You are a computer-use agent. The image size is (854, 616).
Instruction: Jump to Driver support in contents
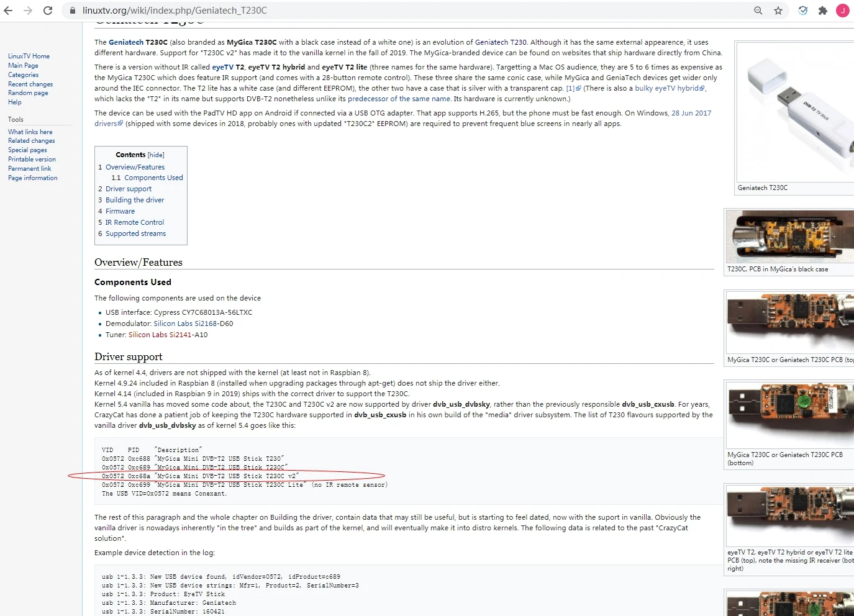[x=129, y=189]
